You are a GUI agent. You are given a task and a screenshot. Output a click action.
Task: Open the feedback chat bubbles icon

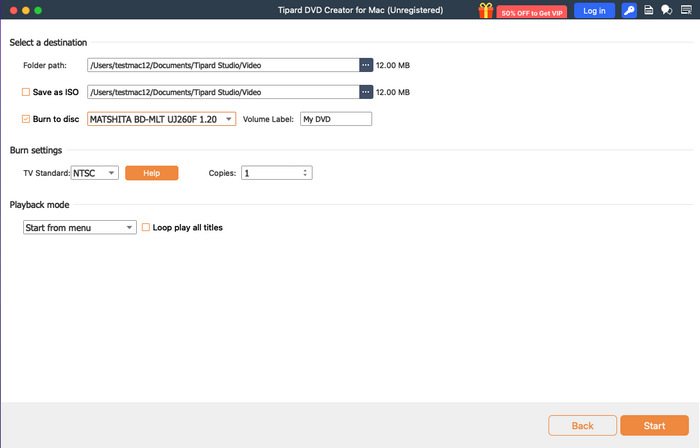667,10
